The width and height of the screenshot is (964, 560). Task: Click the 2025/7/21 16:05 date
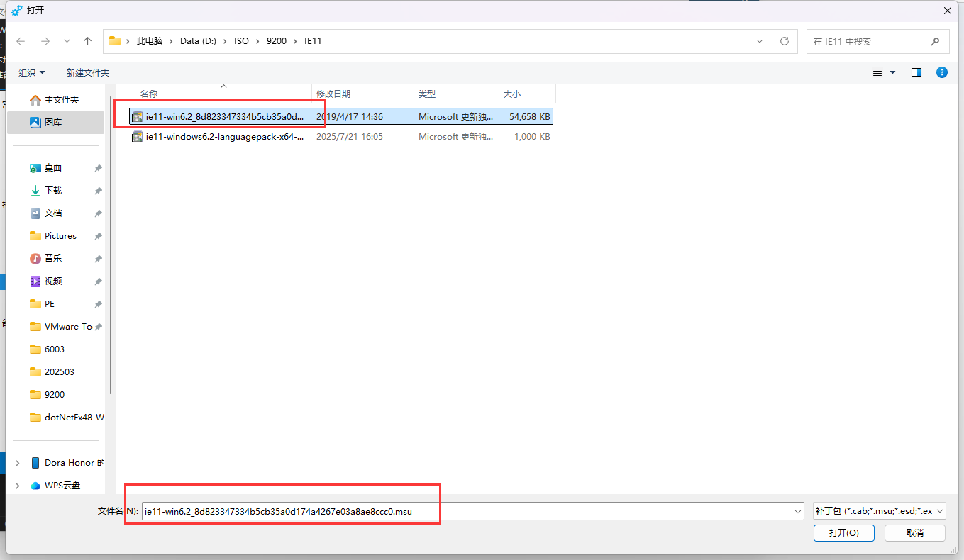(350, 136)
